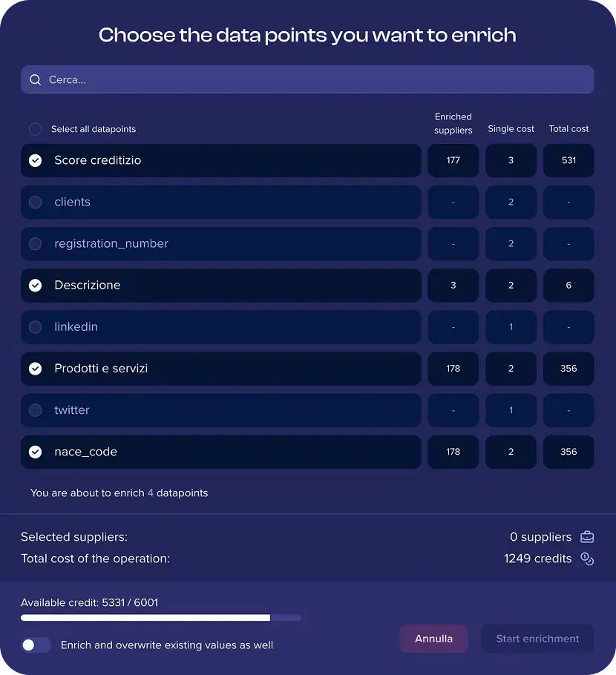
Task: Click the credits coin icon beside 1249 credits
Action: point(587,559)
